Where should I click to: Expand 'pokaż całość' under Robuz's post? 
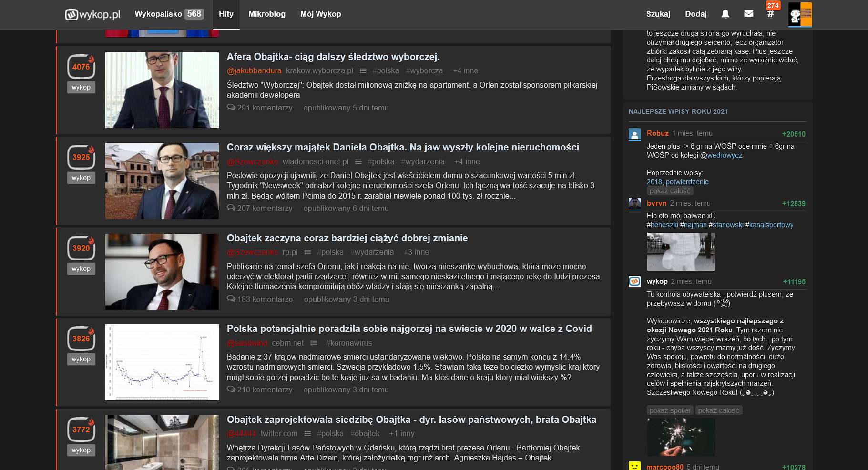pyautogui.click(x=670, y=191)
